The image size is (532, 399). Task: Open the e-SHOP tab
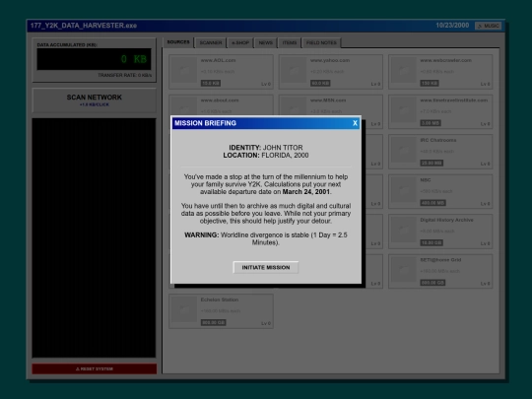tap(240, 42)
